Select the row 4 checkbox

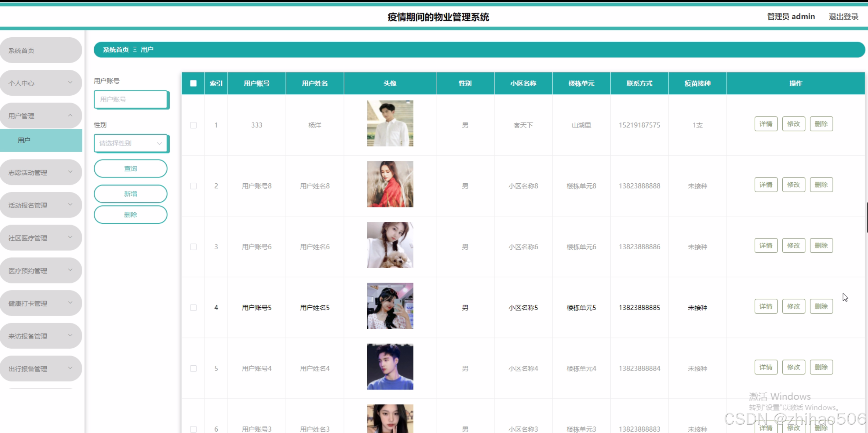point(193,307)
